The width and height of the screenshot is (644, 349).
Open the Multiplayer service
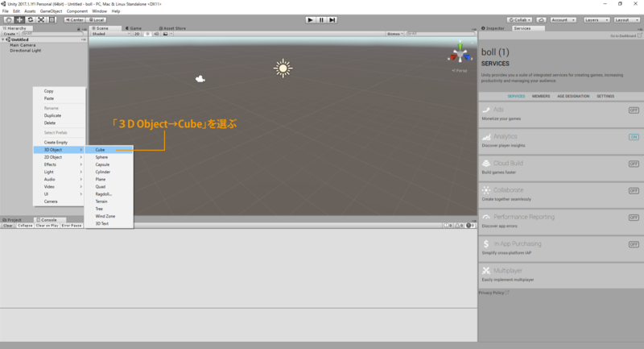click(x=561, y=275)
